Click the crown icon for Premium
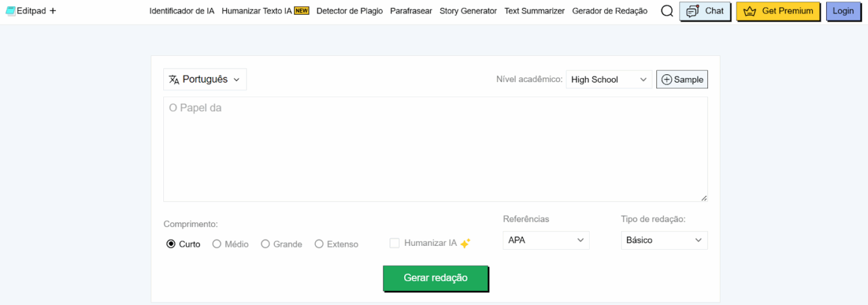 (750, 11)
